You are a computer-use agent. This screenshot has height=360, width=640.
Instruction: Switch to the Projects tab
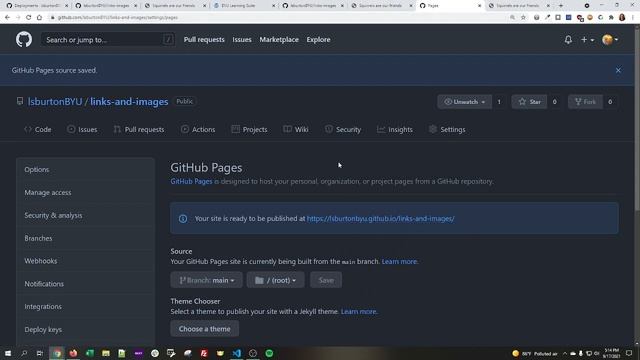[249, 129]
